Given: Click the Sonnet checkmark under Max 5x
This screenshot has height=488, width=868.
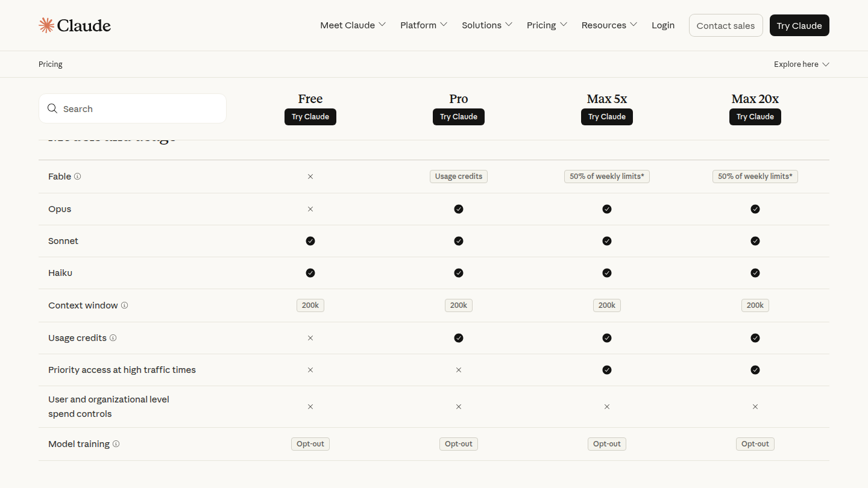Looking at the screenshot, I should (x=607, y=241).
